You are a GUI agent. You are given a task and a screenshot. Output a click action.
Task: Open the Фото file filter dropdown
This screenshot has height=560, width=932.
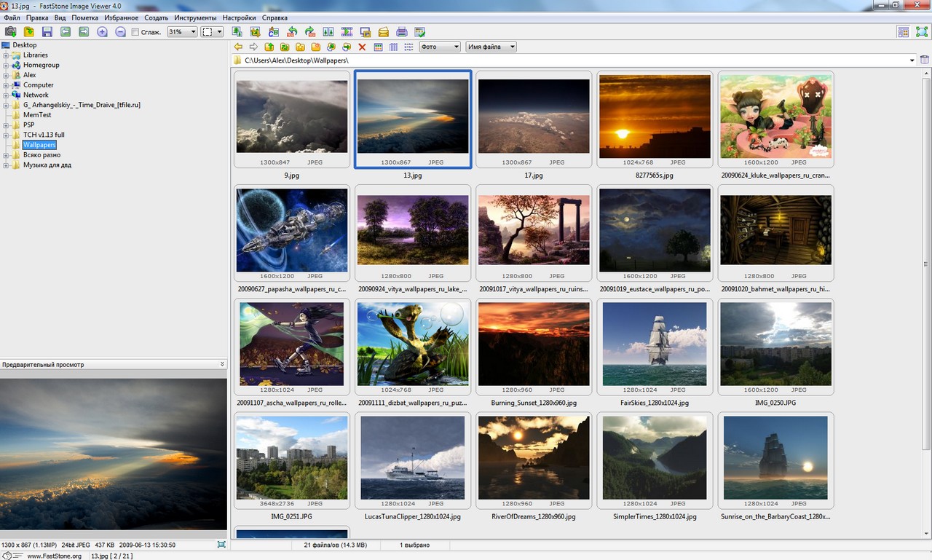pyautogui.click(x=440, y=47)
